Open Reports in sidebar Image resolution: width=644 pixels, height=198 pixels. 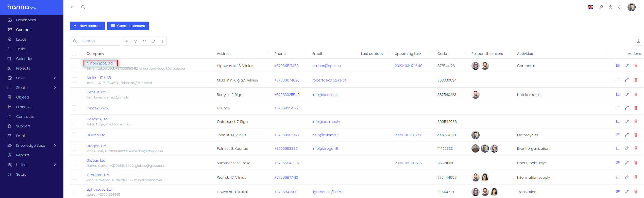tap(23, 155)
